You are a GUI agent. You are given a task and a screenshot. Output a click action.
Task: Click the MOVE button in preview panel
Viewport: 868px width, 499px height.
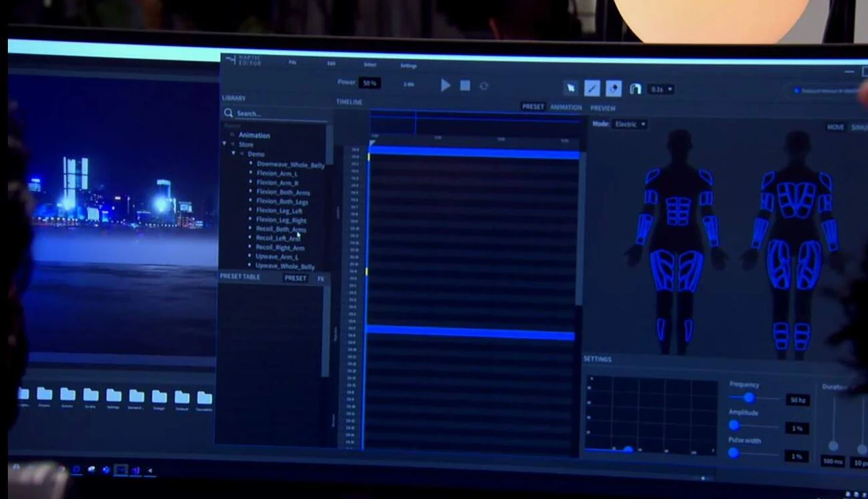pos(835,127)
